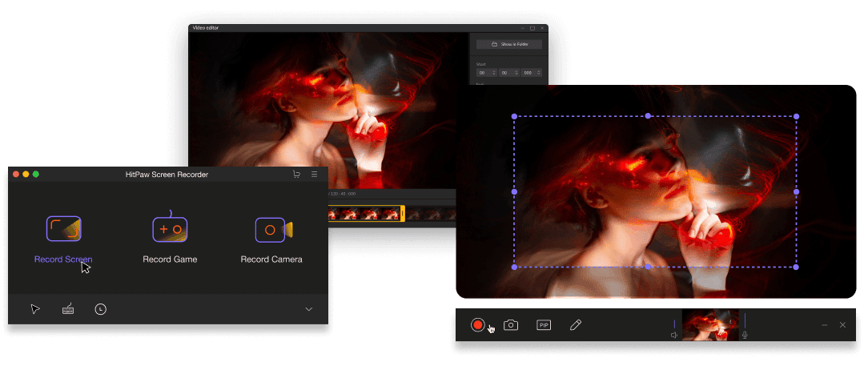The width and height of the screenshot is (868, 366).
Task: Click the selected clip in editor timeline
Action: point(364,214)
